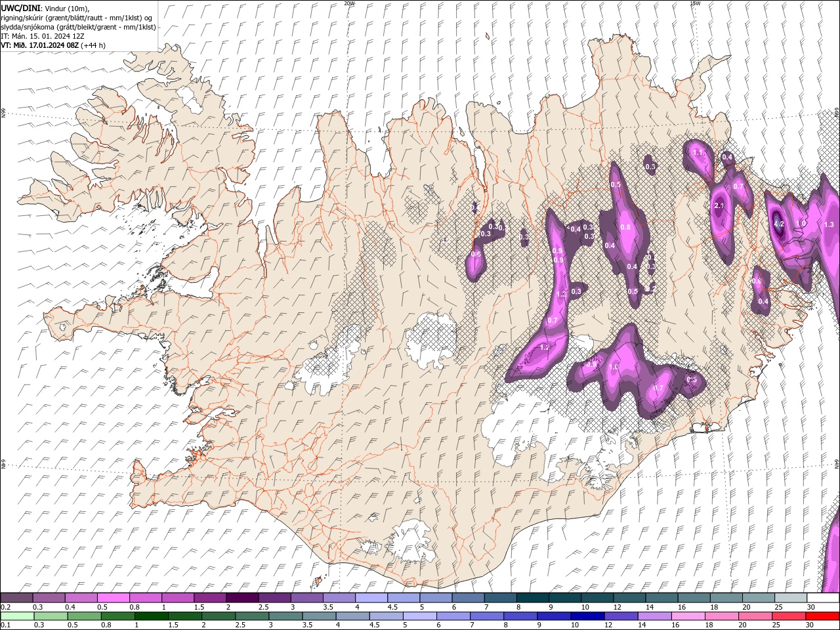Viewport: 840px width, 630px height.
Task: Pick snow legend swatch between 0.2 and 0.3
Action: 16,598
